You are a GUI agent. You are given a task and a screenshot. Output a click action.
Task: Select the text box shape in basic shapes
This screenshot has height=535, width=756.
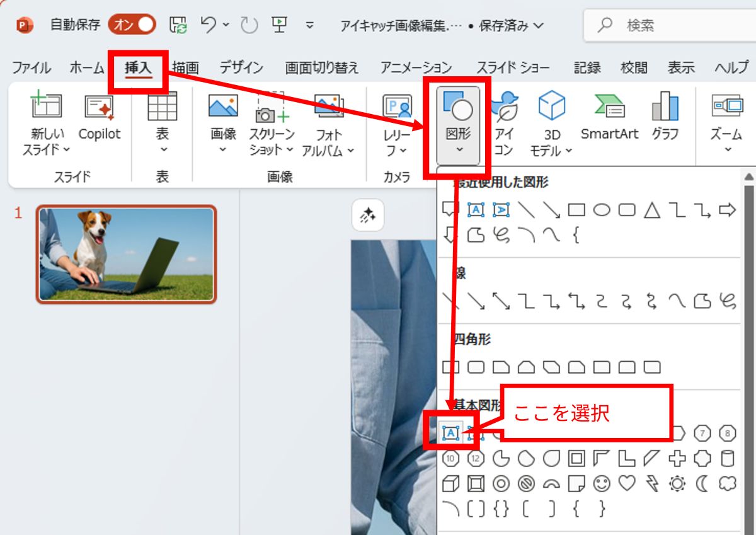451,433
